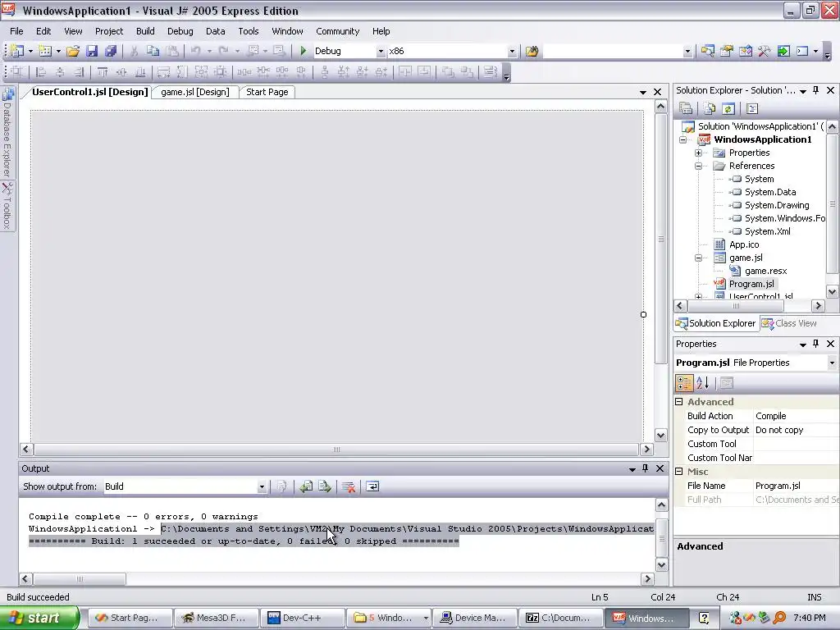Toggle auto-hide pin on Properties panel
The width and height of the screenshot is (840, 630).
[x=816, y=344]
